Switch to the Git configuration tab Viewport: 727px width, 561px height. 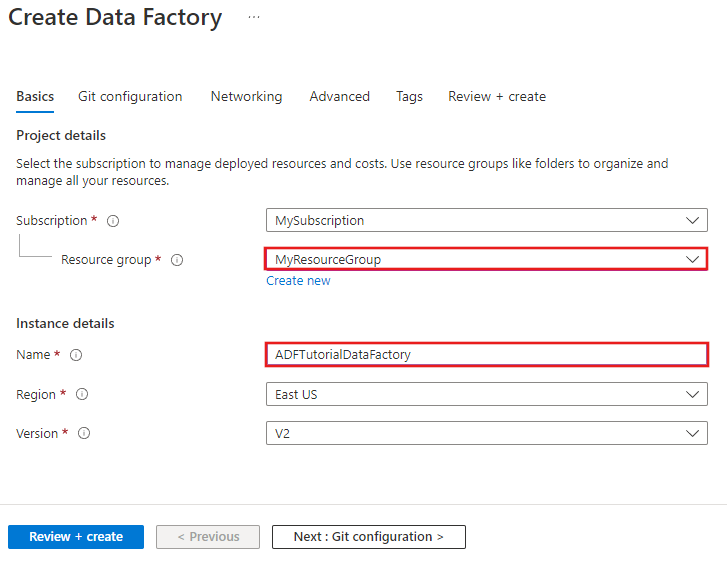(130, 97)
